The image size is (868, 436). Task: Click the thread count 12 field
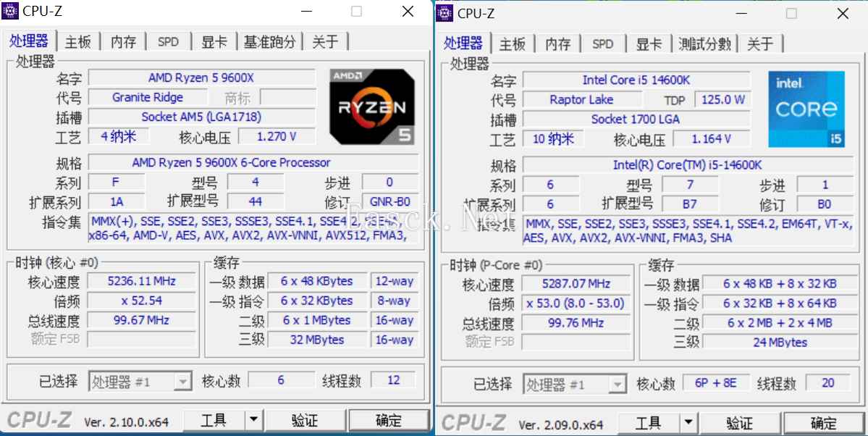point(394,380)
